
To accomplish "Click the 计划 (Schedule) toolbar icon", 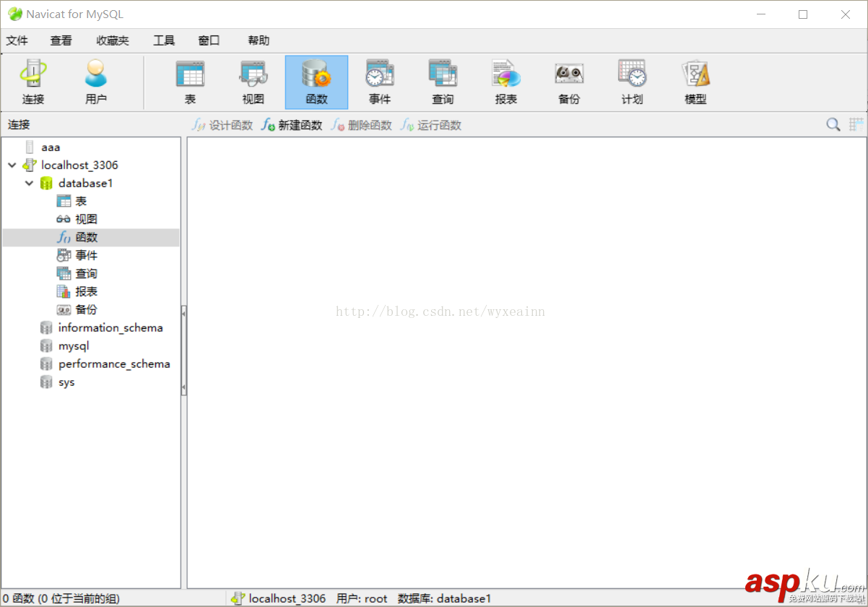I will [633, 82].
